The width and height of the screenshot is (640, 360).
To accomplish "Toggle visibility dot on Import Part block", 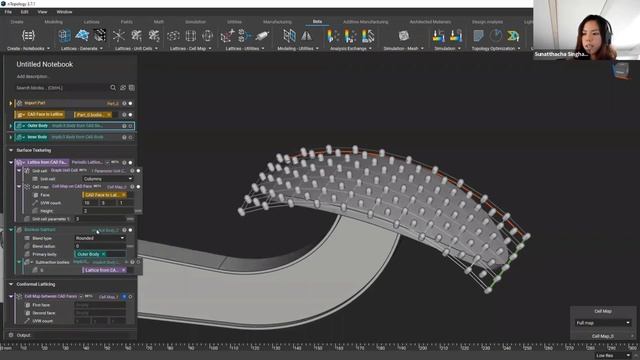I will tap(131, 103).
